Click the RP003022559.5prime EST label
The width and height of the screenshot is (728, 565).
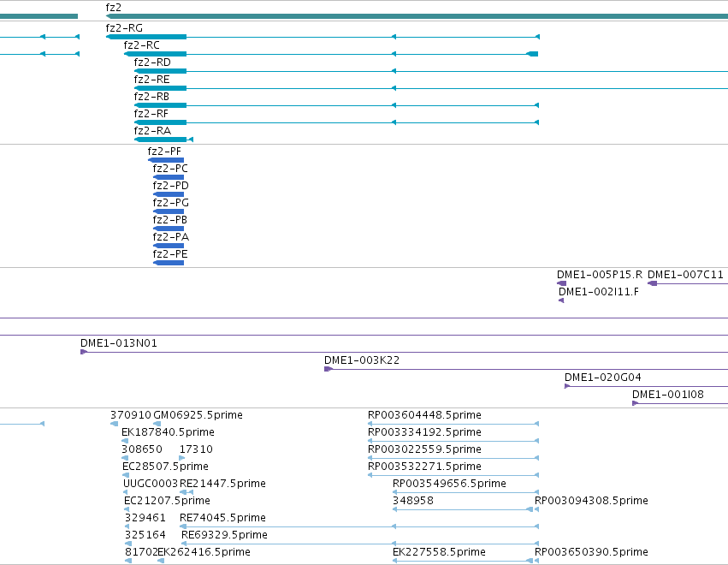tap(425, 449)
